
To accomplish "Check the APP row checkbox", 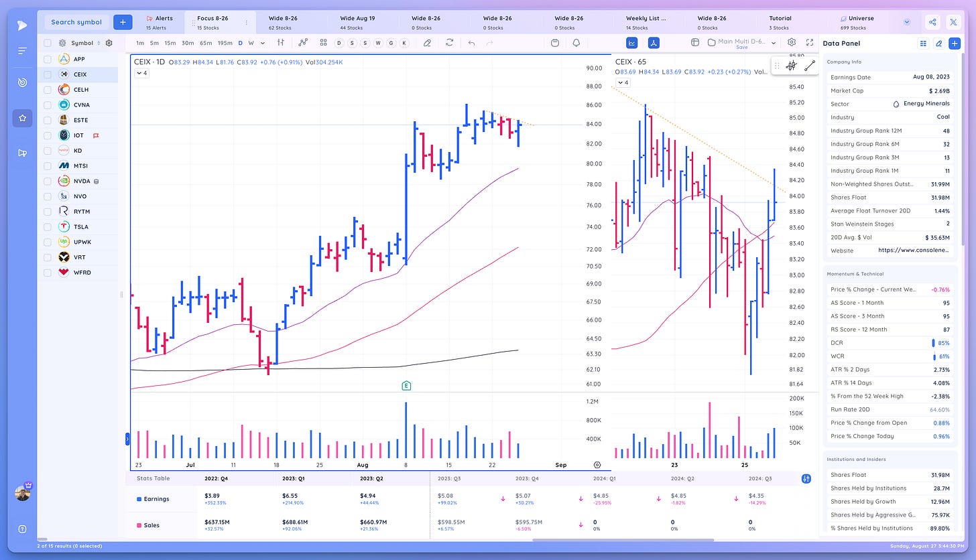I will coord(48,59).
